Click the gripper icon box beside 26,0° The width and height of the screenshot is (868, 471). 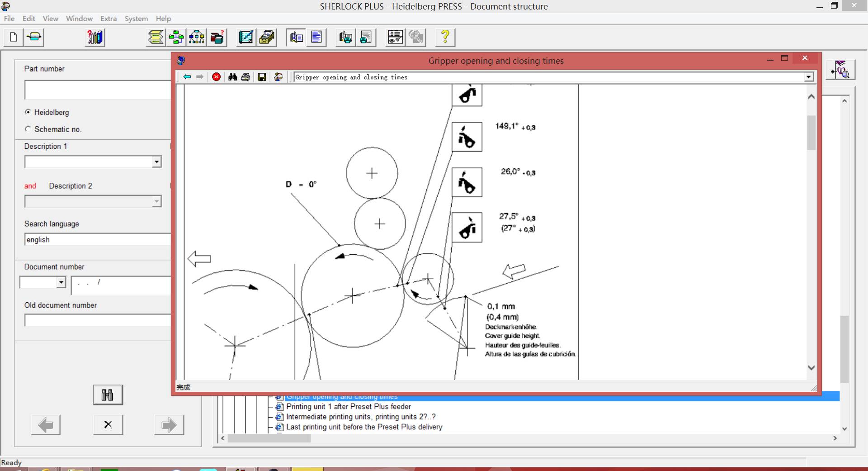[467, 182]
